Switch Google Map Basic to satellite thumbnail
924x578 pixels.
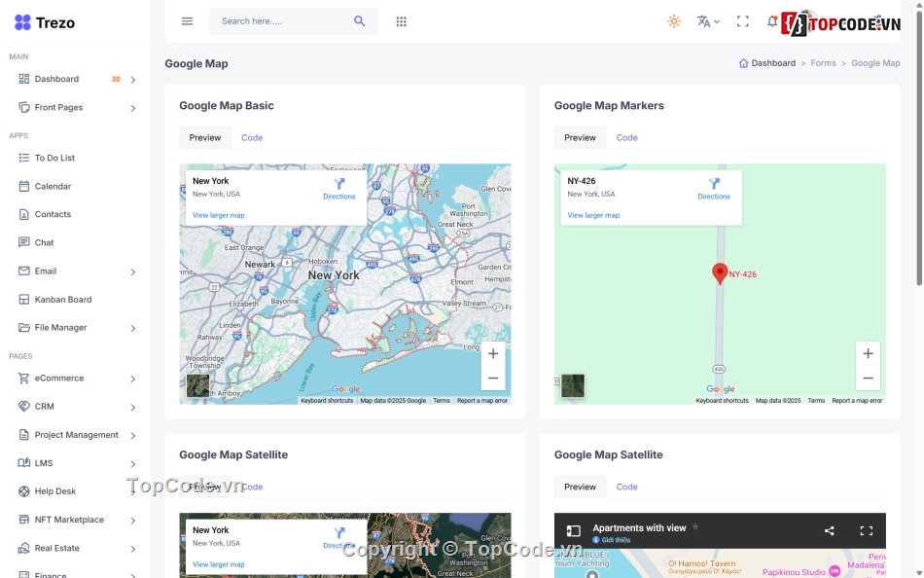coord(198,385)
